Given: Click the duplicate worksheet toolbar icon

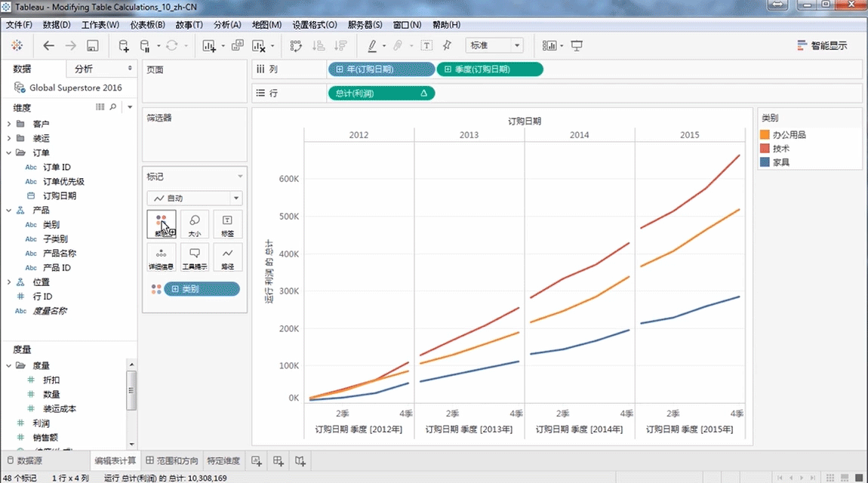Looking at the screenshot, I should (238, 46).
